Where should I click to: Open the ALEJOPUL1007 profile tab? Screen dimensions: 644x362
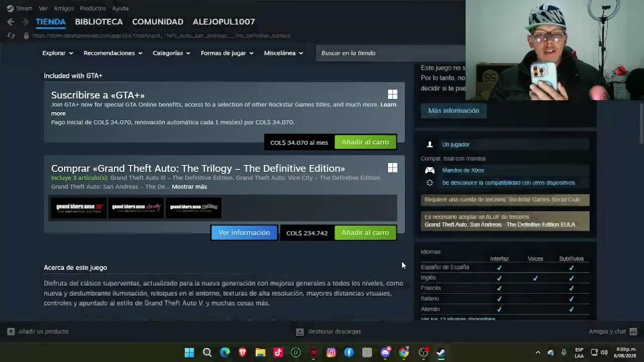[224, 22]
